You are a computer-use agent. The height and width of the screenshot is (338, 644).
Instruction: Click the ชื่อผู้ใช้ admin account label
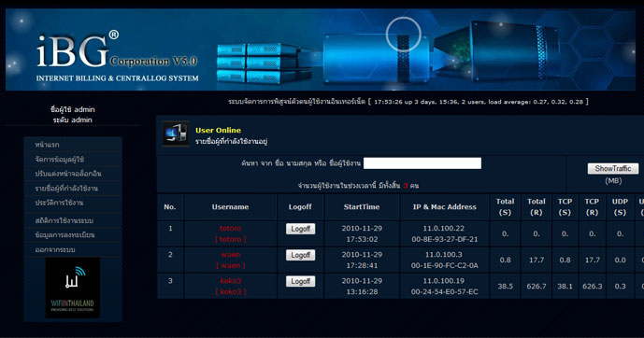(x=73, y=109)
